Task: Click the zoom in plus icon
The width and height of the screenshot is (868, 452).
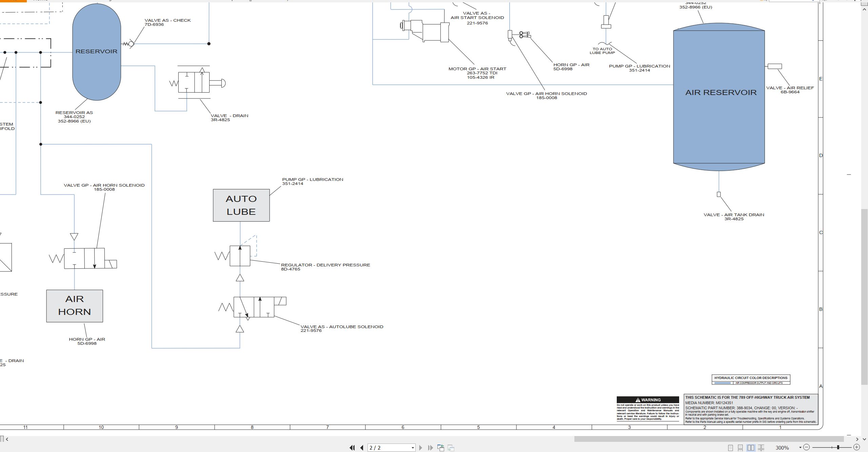Action: click(856, 447)
